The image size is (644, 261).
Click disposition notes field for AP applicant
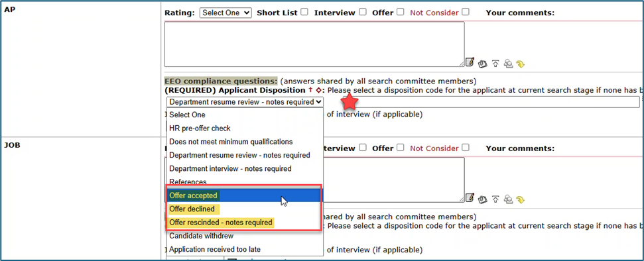click(x=491, y=102)
